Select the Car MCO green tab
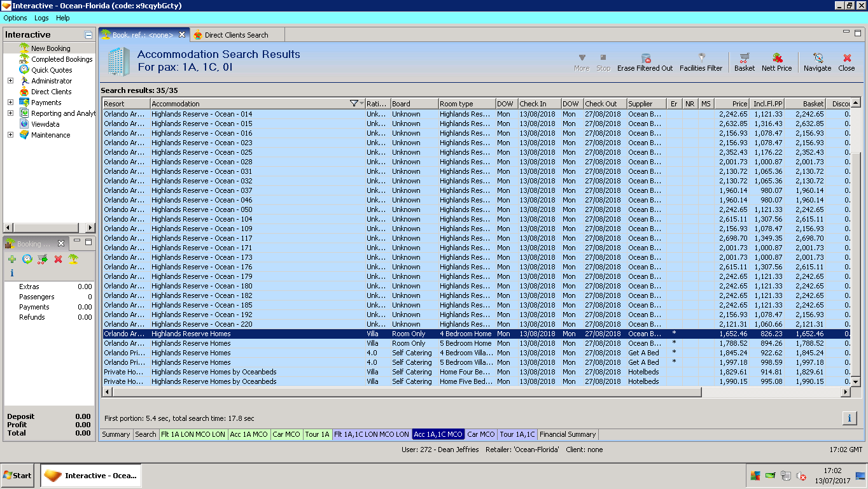The image size is (868, 489). coord(286,434)
